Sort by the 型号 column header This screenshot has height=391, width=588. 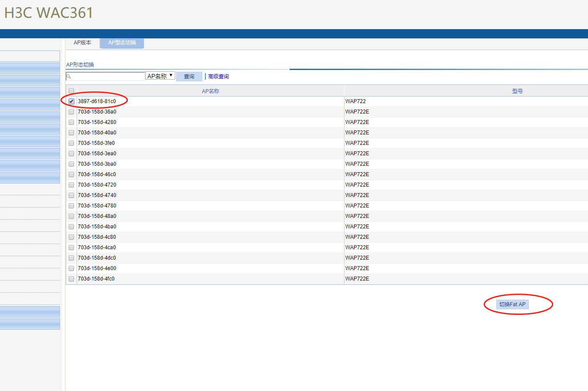[x=517, y=91]
